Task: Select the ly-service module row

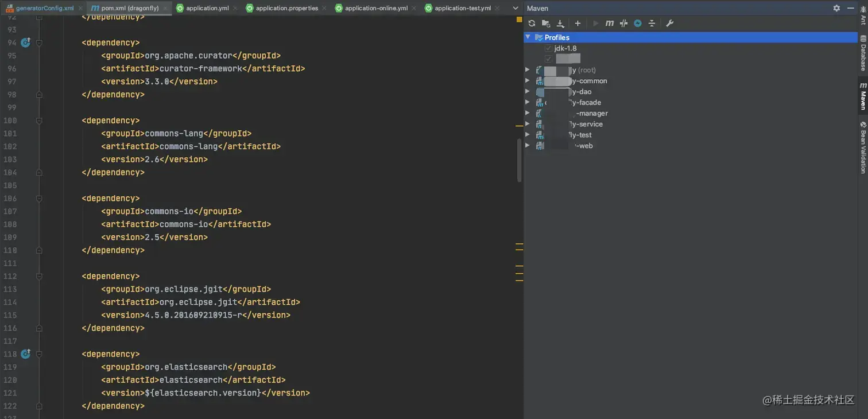Action: (691, 124)
